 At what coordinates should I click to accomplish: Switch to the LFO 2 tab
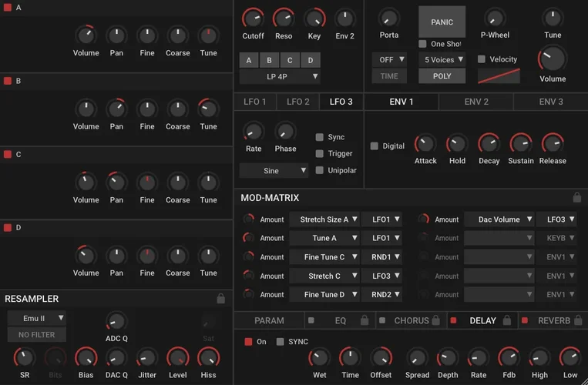(297, 102)
